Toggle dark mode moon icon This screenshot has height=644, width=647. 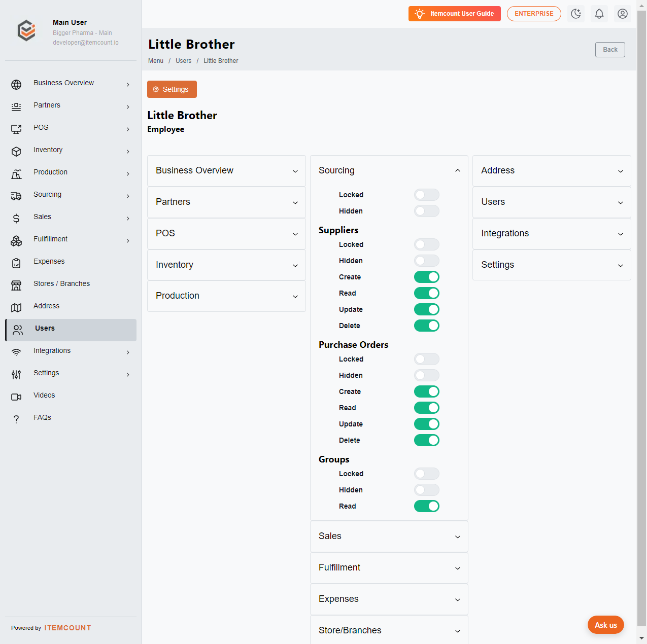click(x=576, y=14)
